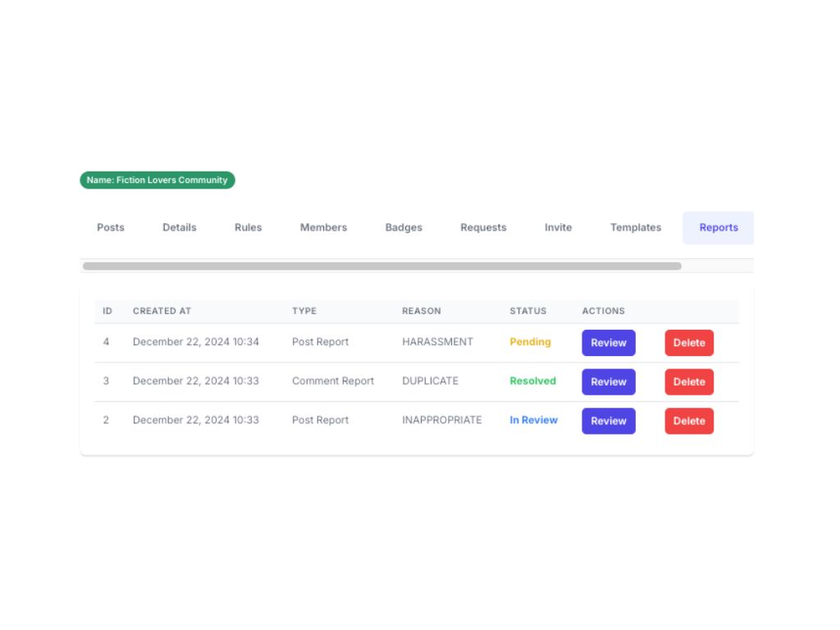The width and height of the screenshot is (840, 630).
Task: Delete the INAPPROPRIATE report with ID 2
Action: [688, 421]
